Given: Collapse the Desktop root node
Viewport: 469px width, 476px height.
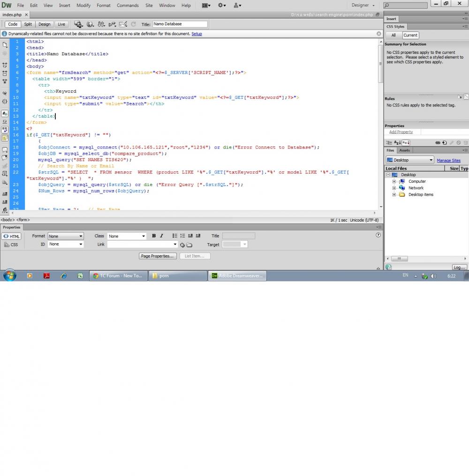Looking at the screenshot, I should click(388, 175).
